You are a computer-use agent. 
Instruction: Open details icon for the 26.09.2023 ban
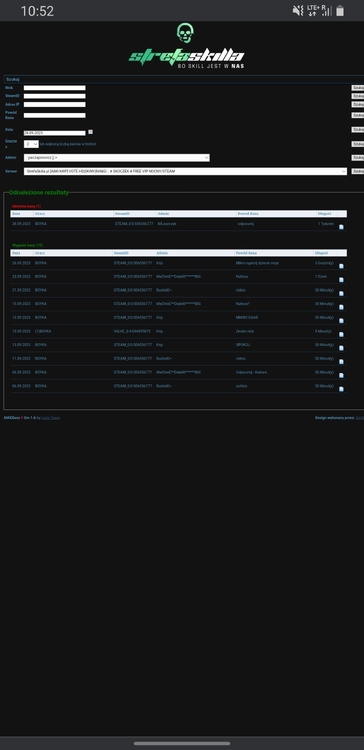pos(341,266)
